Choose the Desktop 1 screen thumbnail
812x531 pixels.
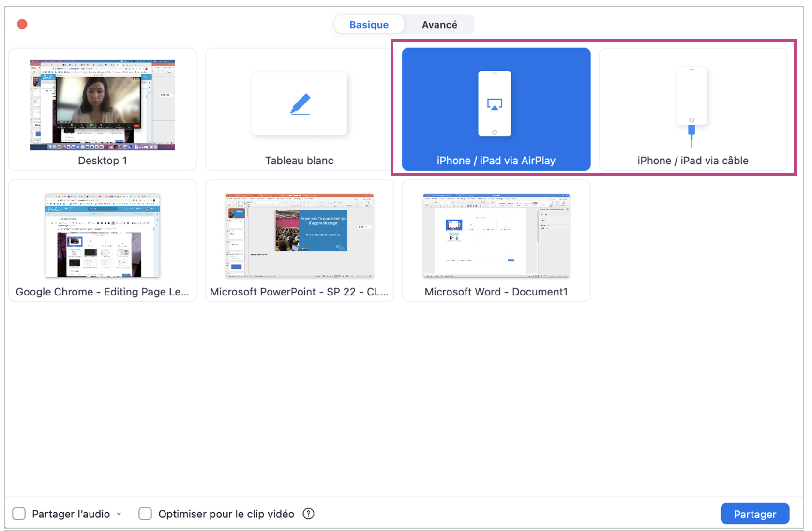tap(102, 105)
